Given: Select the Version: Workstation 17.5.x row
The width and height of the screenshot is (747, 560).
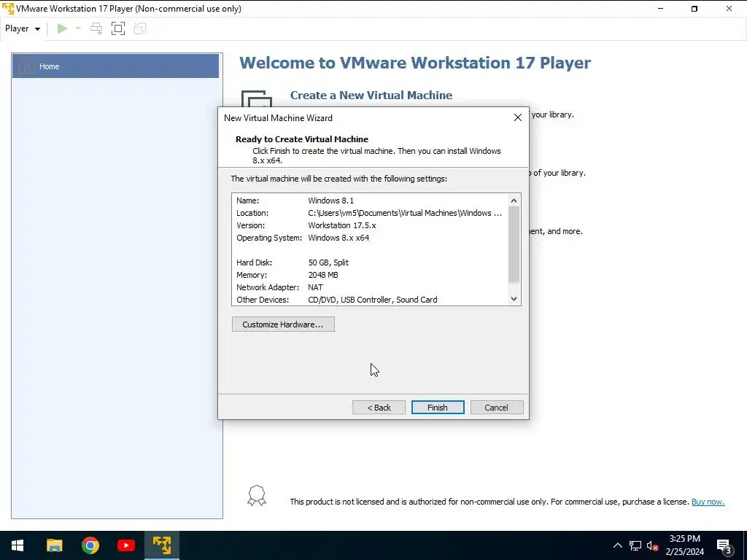Looking at the screenshot, I should point(370,225).
